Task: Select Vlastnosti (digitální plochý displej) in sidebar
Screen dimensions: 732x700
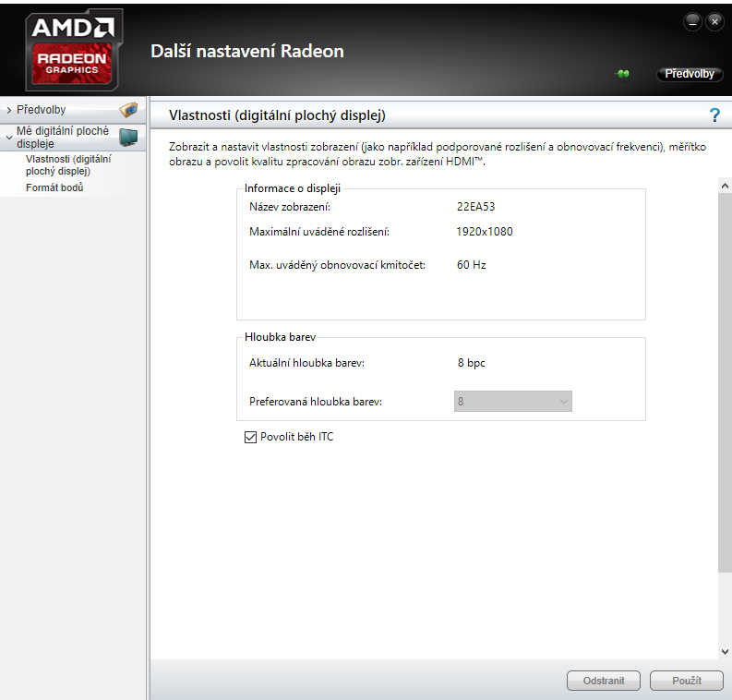Action: pos(68,164)
